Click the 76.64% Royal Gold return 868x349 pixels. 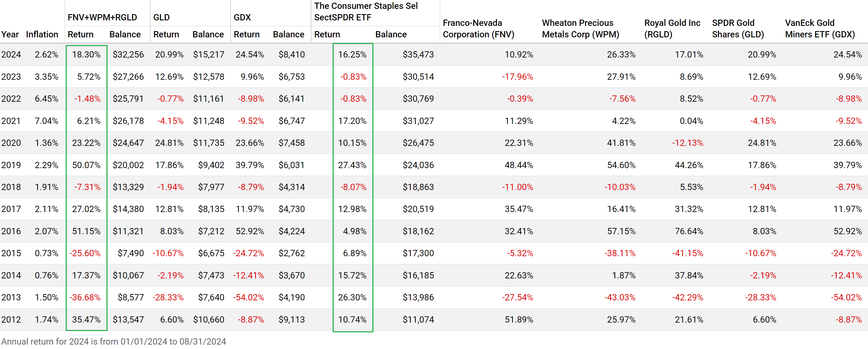coord(689,231)
